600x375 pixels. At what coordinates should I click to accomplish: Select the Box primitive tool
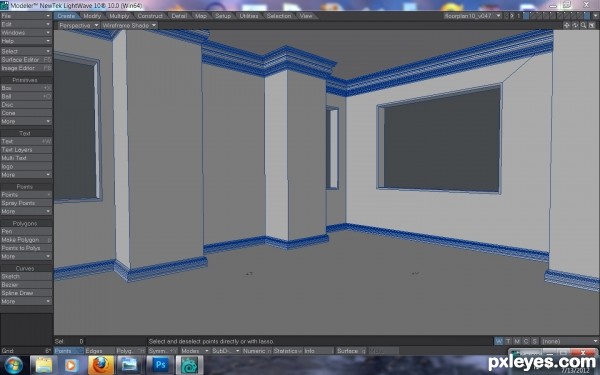26,88
